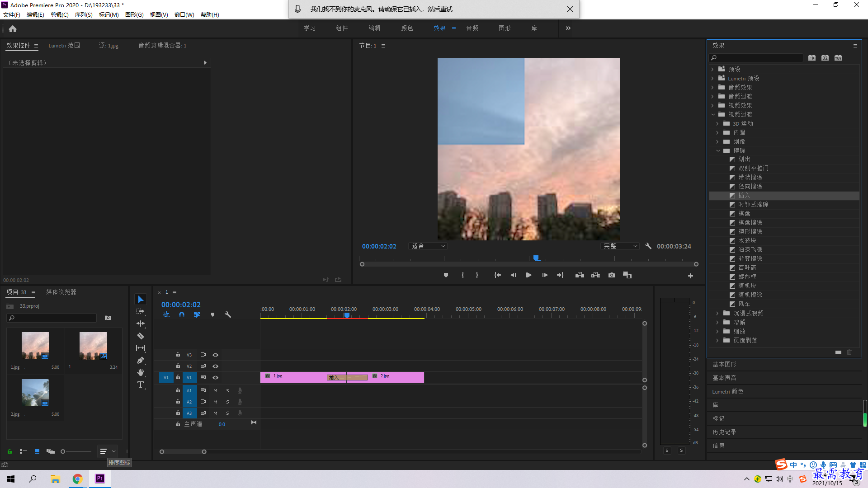Click Accelerated Effects filter icon
868x488 pixels.
click(x=812, y=58)
